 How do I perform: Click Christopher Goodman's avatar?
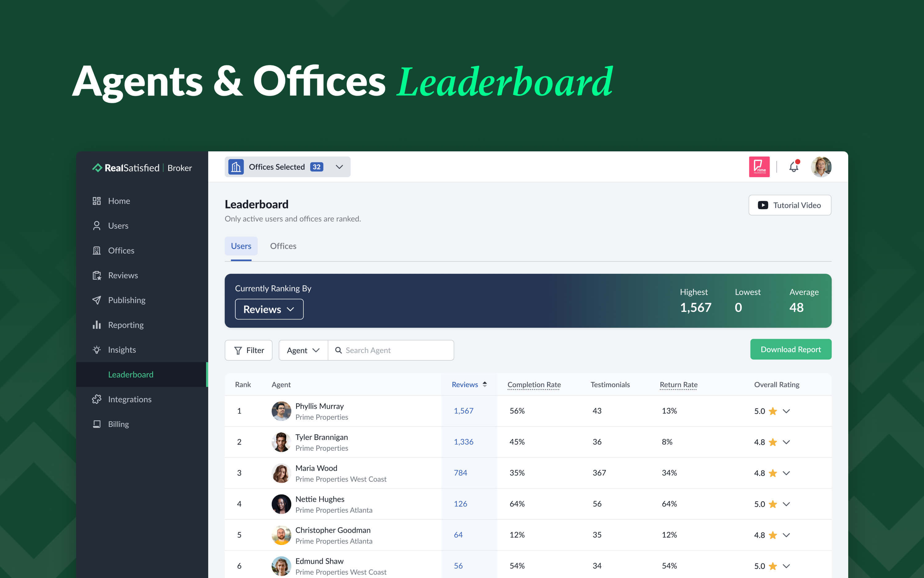pyautogui.click(x=282, y=535)
